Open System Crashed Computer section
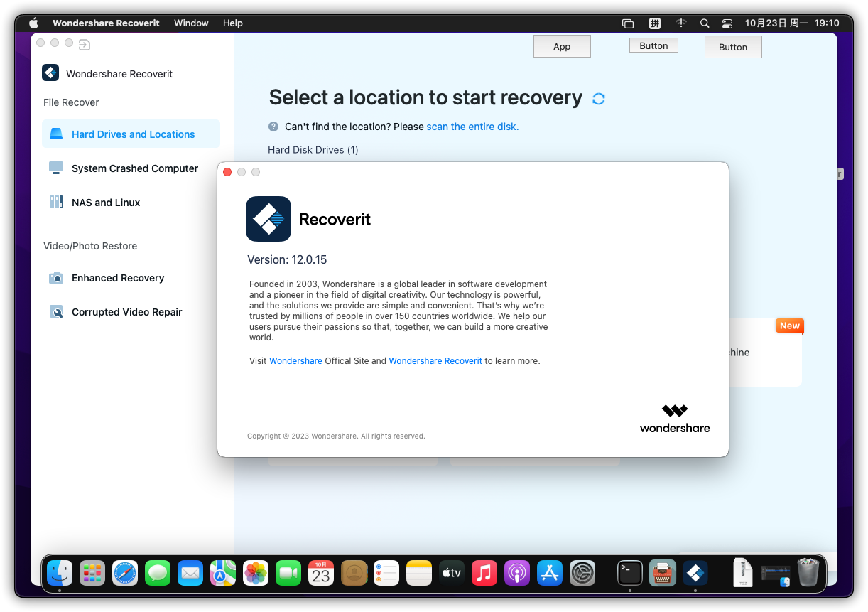Screen dimensions: 868x612 click(x=134, y=168)
